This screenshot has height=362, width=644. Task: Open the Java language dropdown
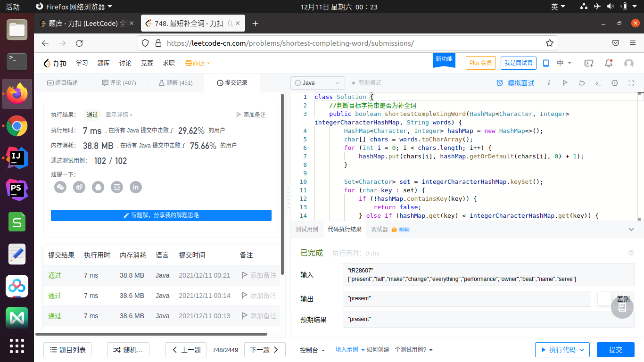click(x=317, y=83)
